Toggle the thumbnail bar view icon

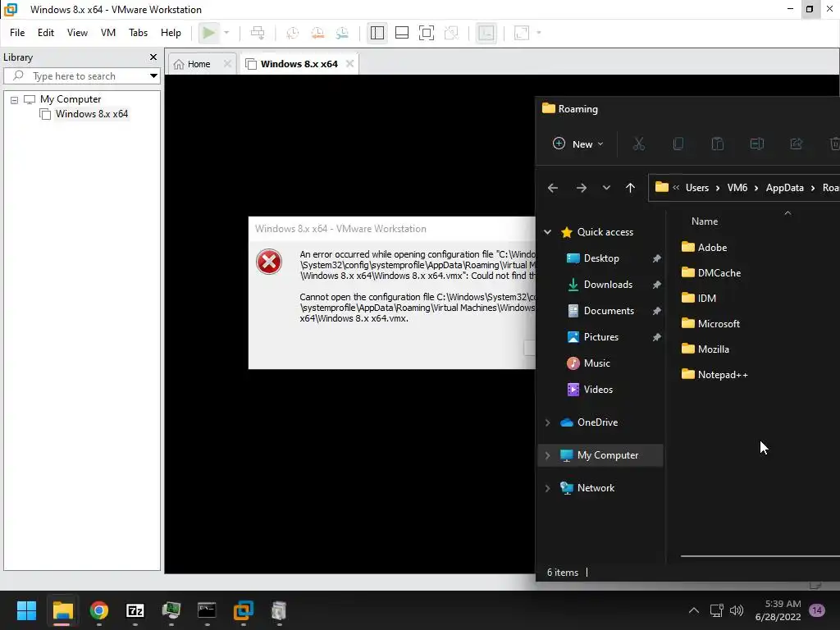click(402, 33)
